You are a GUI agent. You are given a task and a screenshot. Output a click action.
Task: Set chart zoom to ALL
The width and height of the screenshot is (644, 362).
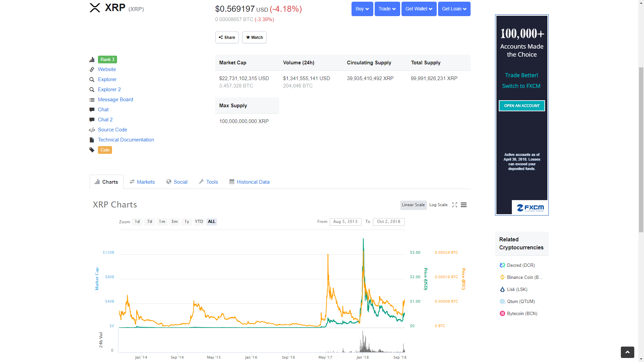pos(212,222)
